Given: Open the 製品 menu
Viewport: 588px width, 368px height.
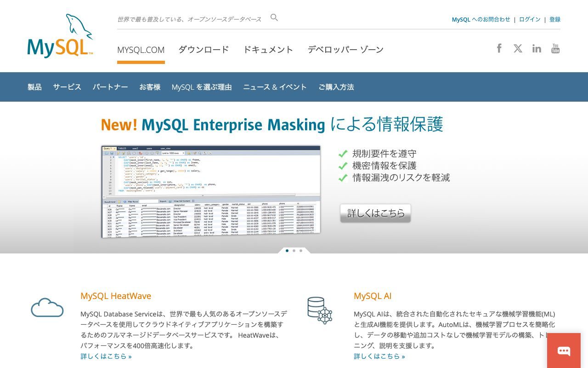Looking at the screenshot, I should click(x=34, y=87).
